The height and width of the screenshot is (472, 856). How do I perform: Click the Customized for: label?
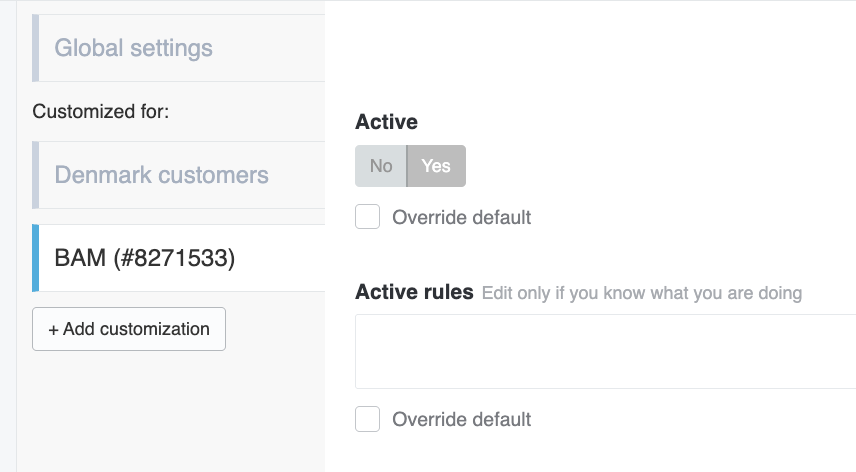click(100, 111)
